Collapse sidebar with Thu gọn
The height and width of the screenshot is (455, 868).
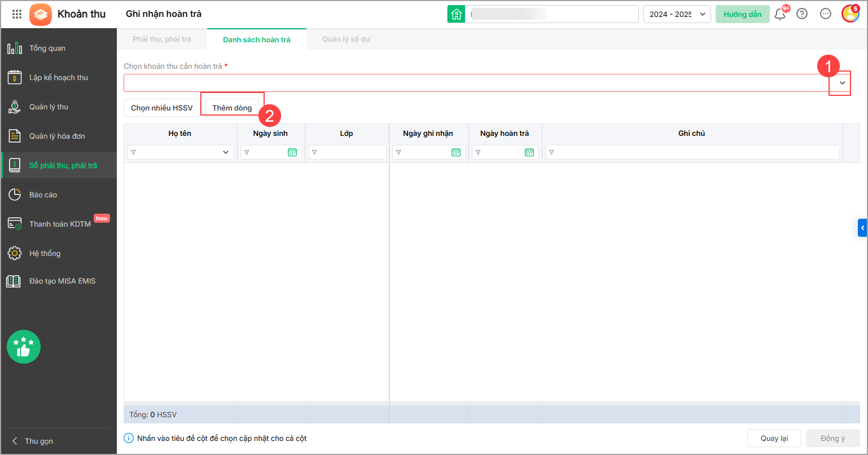[x=34, y=441]
